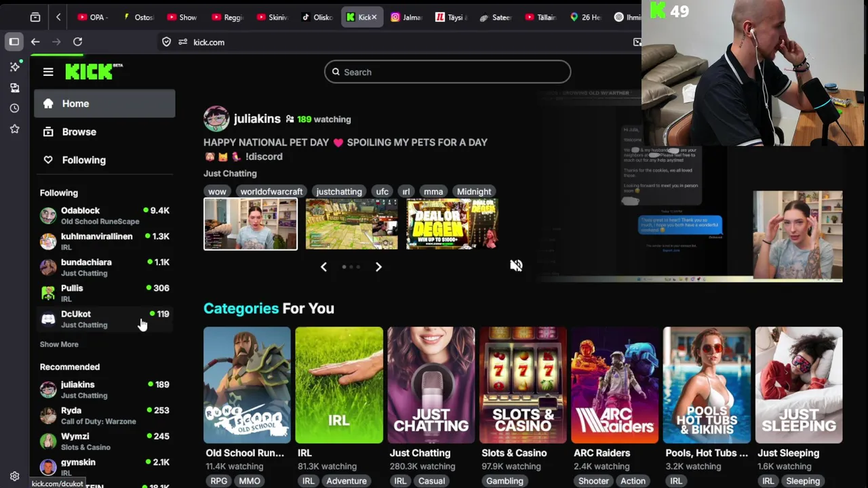Select the Deal or Degen stream thumbnail
Image resolution: width=868 pixels, height=488 pixels.
(x=452, y=224)
